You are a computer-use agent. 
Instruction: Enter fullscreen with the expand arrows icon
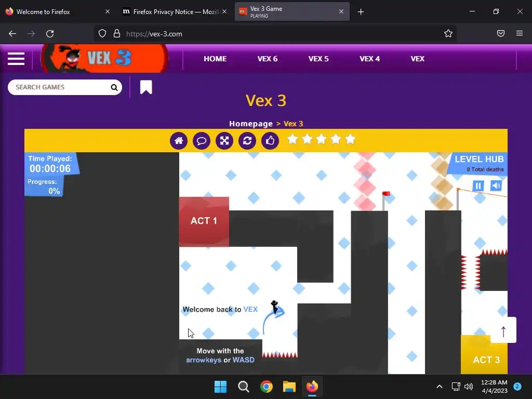[x=224, y=140]
